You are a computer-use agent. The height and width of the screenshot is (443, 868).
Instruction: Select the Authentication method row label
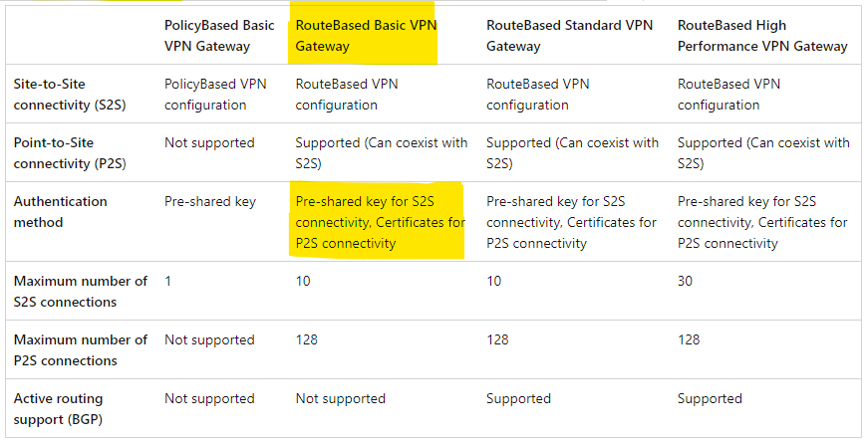pyautogui.click(x=61, y=211)
